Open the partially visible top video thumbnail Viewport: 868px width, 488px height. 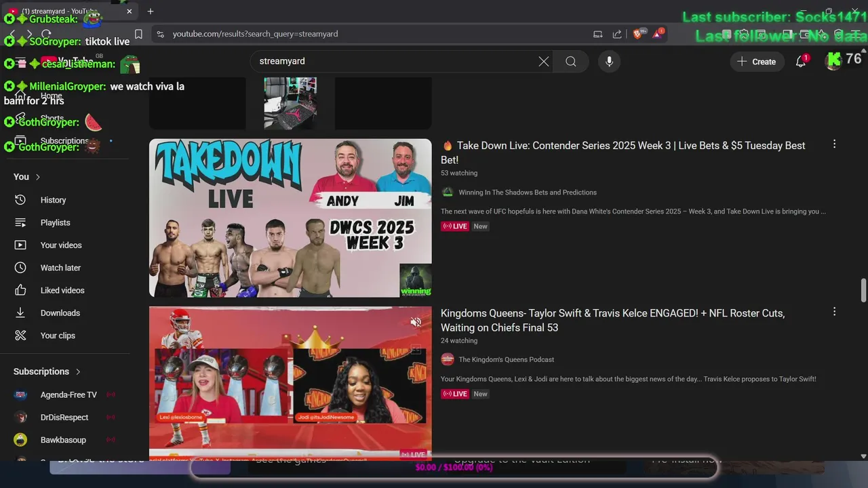point(290,103)
